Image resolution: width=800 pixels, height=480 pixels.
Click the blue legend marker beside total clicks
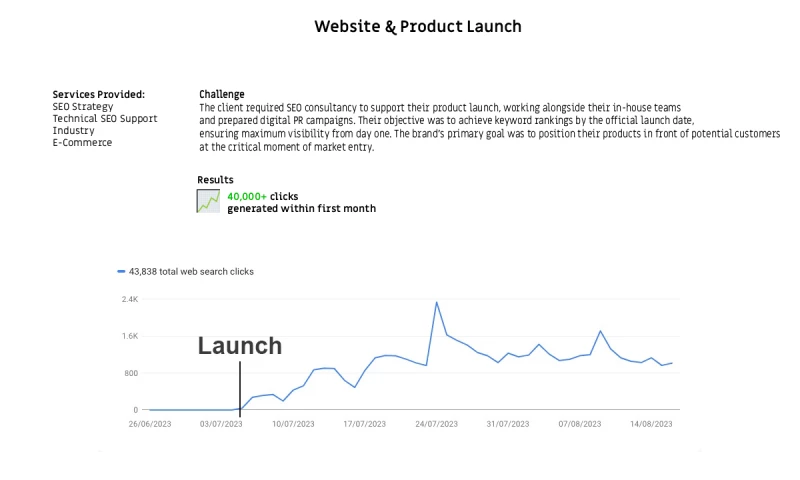pyautogui.click(x=121, y=271)
